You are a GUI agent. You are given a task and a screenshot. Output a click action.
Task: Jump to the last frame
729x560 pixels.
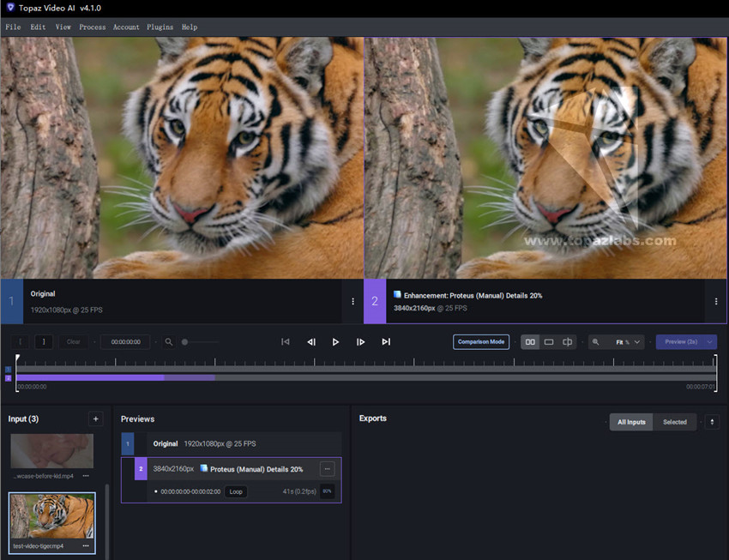point(386,341)
